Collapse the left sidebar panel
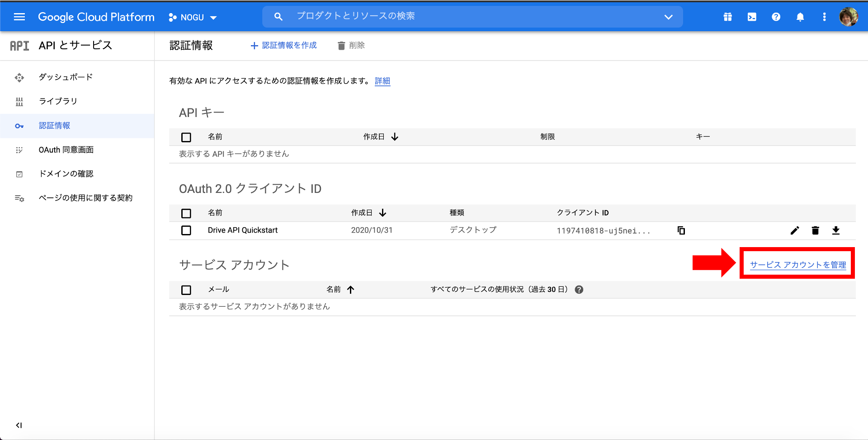868x440 pixels. [x=19, y=425]
